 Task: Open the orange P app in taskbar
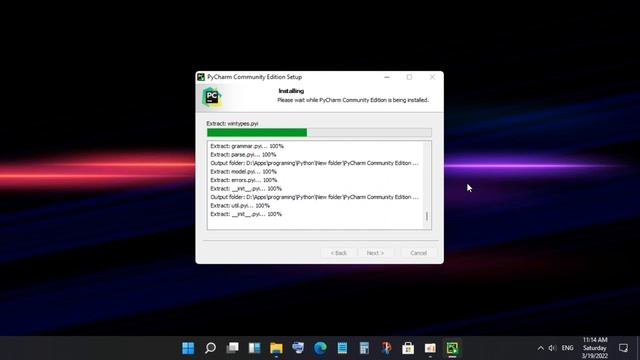coord(386,348)
